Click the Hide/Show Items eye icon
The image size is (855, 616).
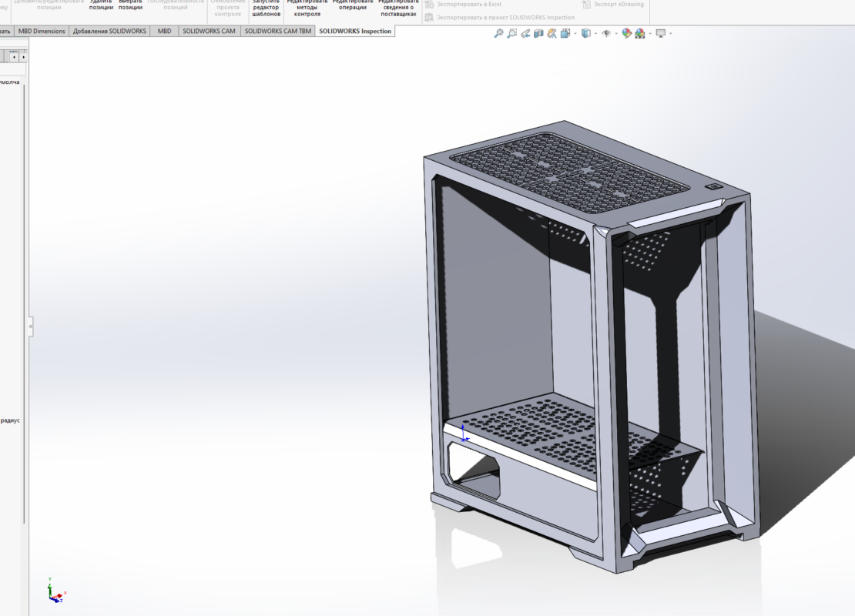click(x=606, y=33)
